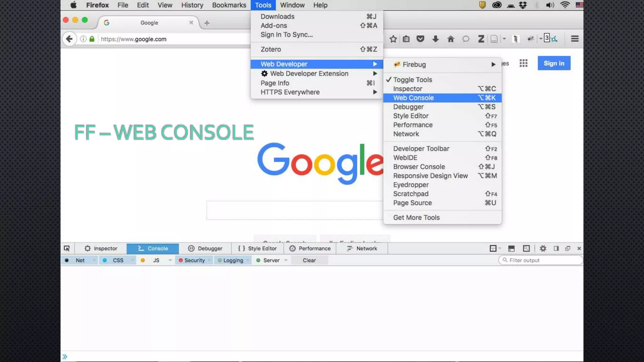The image size is (644, 362).
Task: Close the Google tab
Action: (191, 23)
